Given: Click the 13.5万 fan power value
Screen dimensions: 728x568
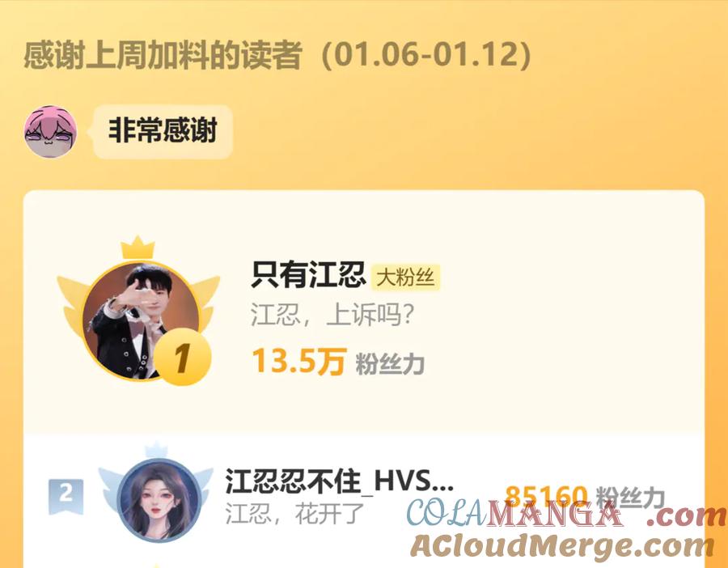Looking at the screenshot, I should point(299,362).
